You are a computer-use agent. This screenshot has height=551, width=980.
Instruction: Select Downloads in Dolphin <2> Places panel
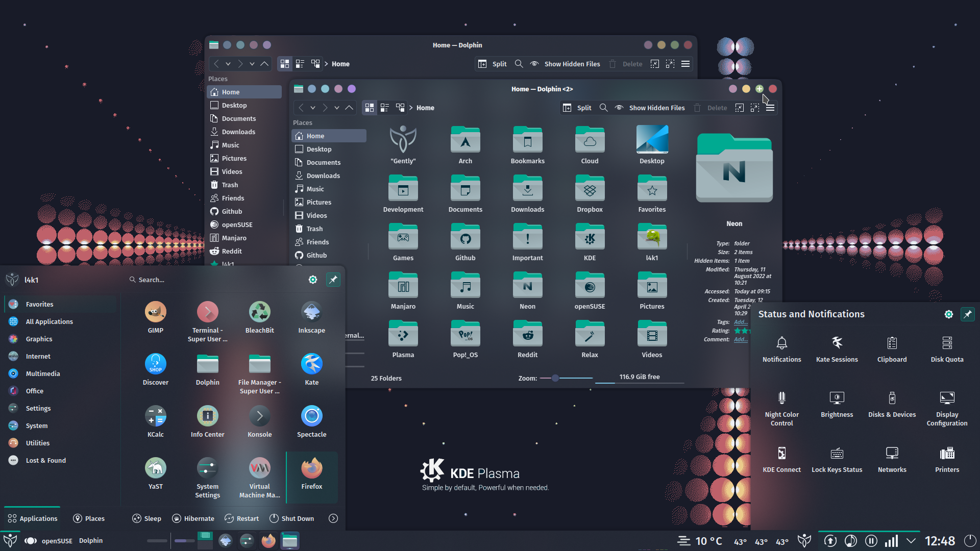[x=329, y=176]
